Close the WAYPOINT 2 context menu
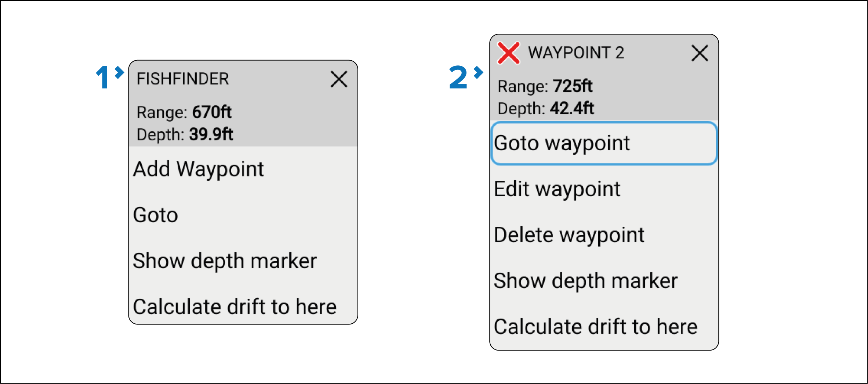 (700, 53)
